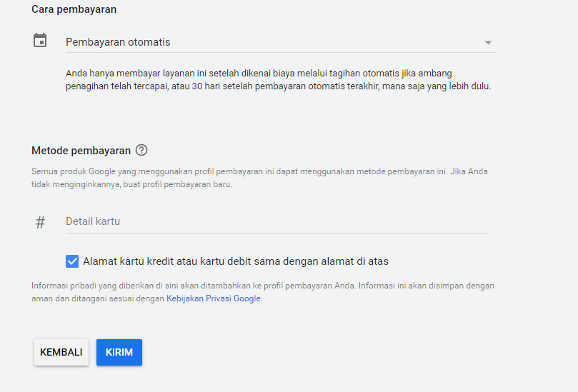The height and width of the screenshot is (392, 578).
Task: Click the text 'aman dan ditangani sesuai dengan'
Action: (x=98, y=298)
